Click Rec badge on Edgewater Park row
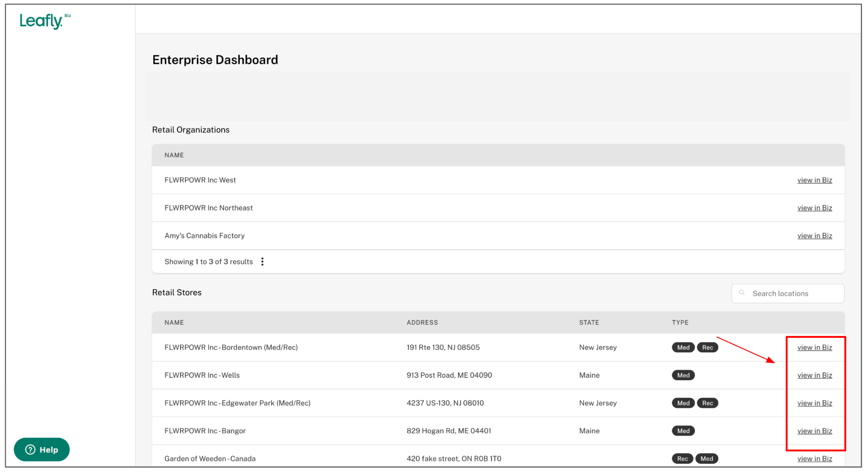Viewport: 868px width, 475px height. (x=707, y=403)
